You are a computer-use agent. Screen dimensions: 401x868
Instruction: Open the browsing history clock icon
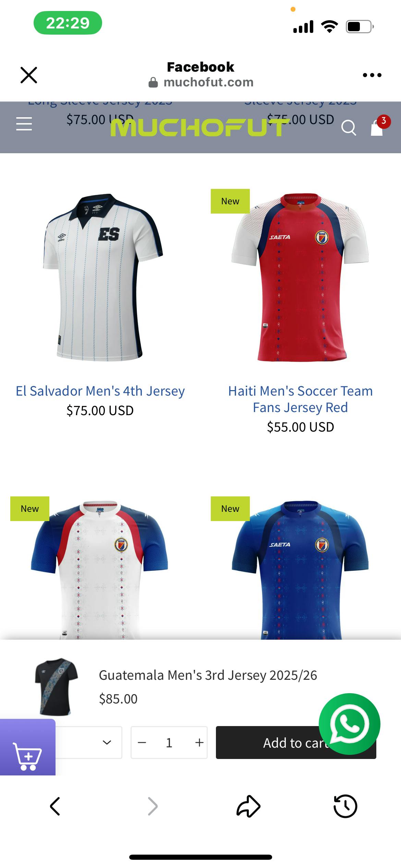[345, 806]
